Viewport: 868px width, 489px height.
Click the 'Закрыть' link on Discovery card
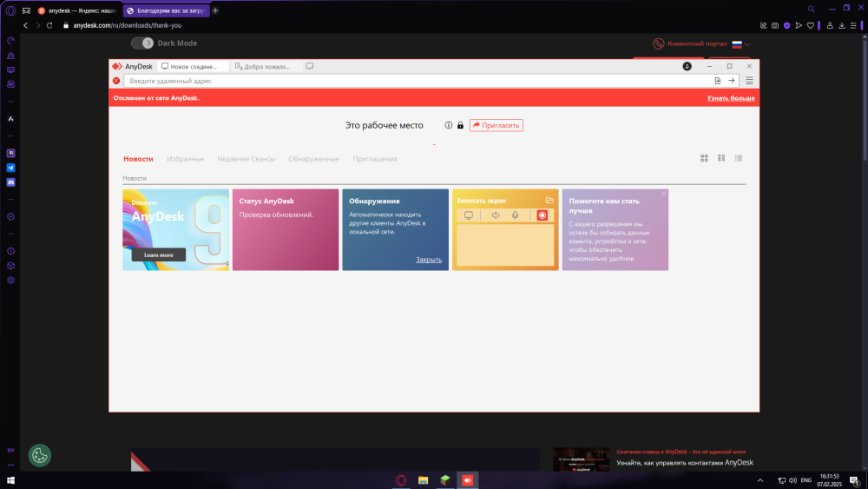coord(429,259)
